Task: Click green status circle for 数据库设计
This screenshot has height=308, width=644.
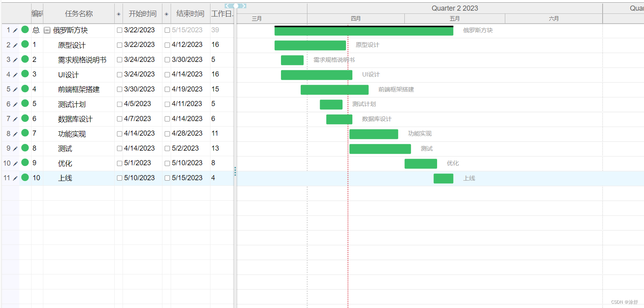Action: (25, 118)
